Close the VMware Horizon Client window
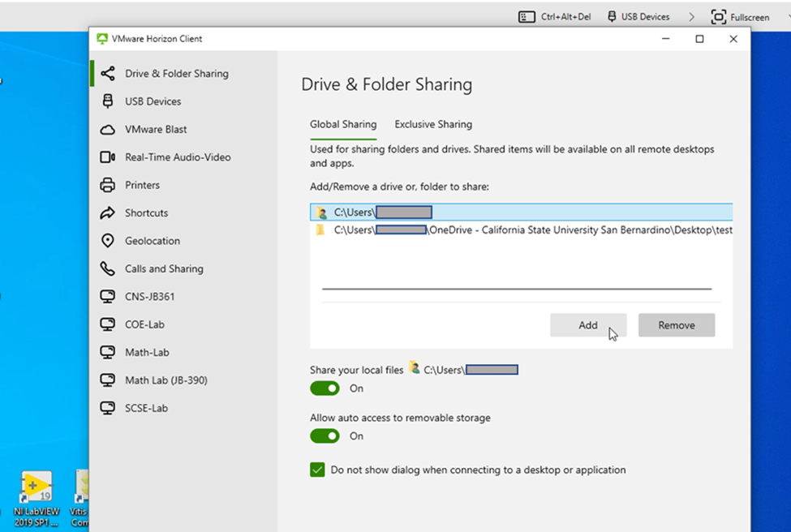 (x=733, y=39)
